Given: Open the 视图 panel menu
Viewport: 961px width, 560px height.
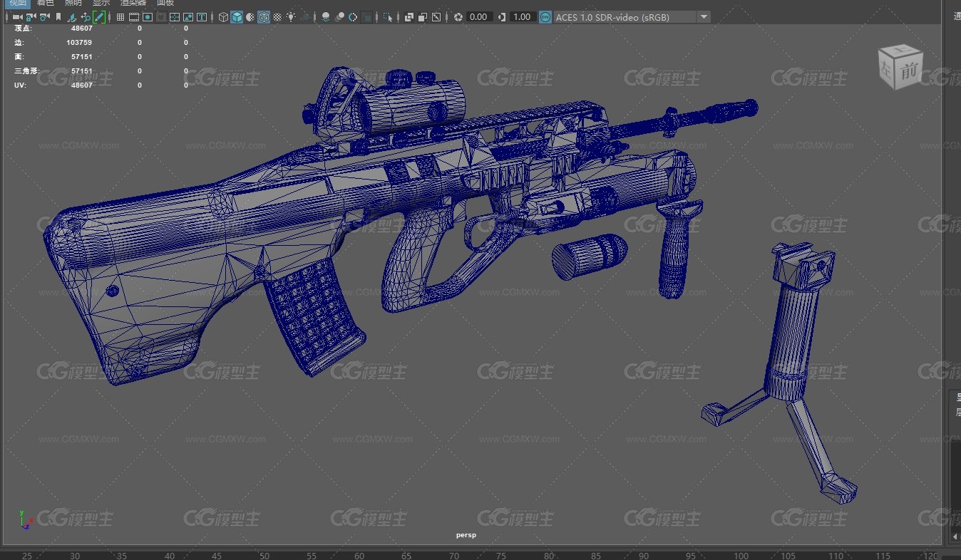Looking at the screenshot, I should [x=17, y=3].
